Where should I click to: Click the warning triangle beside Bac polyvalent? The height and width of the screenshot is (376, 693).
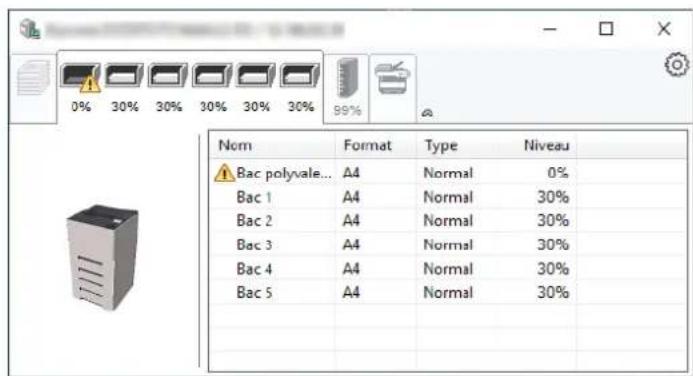(224, 173)
